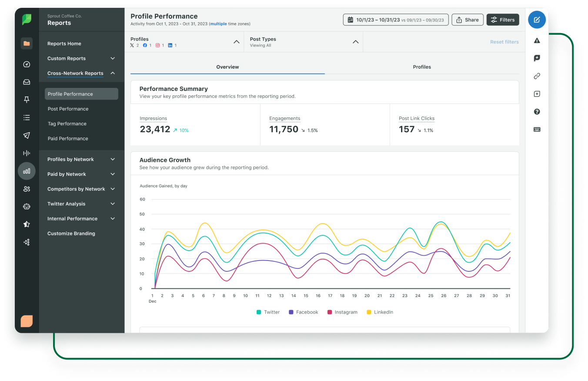Toggle the Facebook legend swatch
Viewport: 588px width, 381px height.
tap(291, 312)
